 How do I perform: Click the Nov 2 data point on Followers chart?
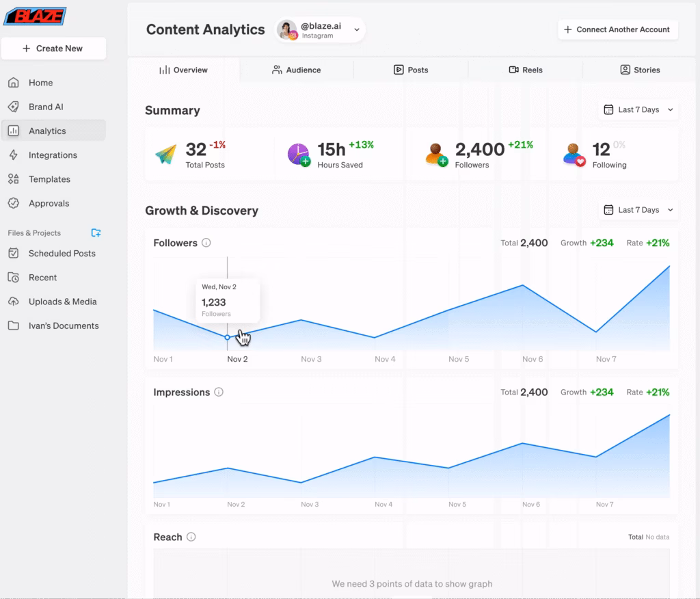click(x=228, y=337)
